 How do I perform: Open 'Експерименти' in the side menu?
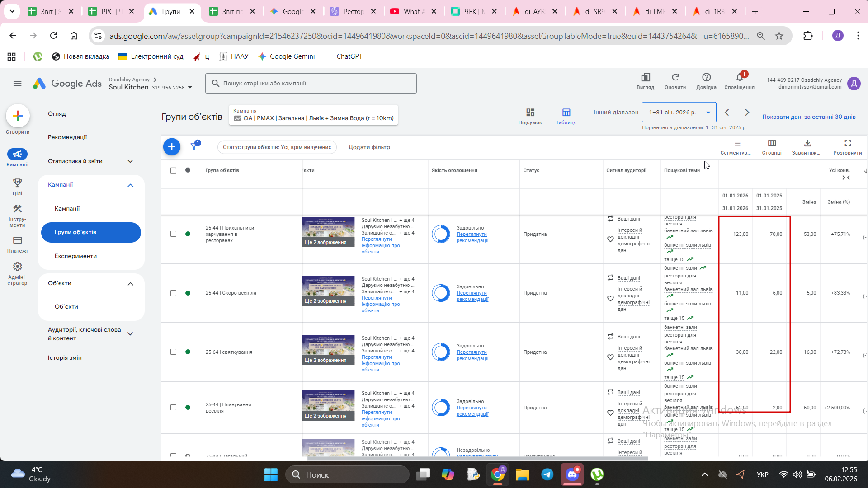(x=75, y=256)
